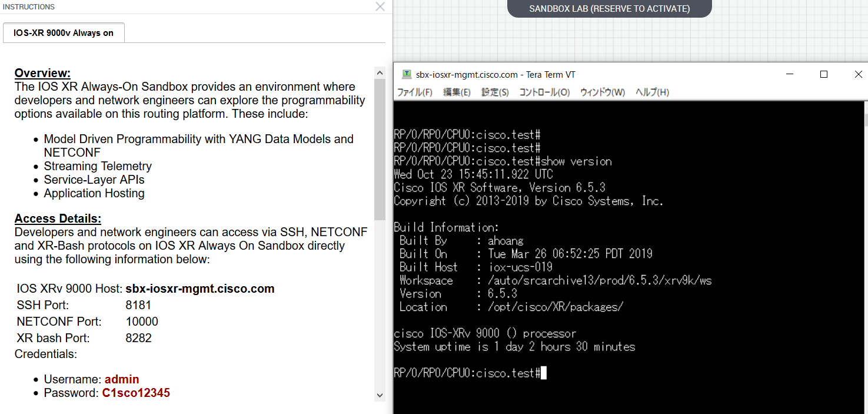
Task: Click Cisco IOS XR Software Version 6.5.3 line
Action: [500, 188]
